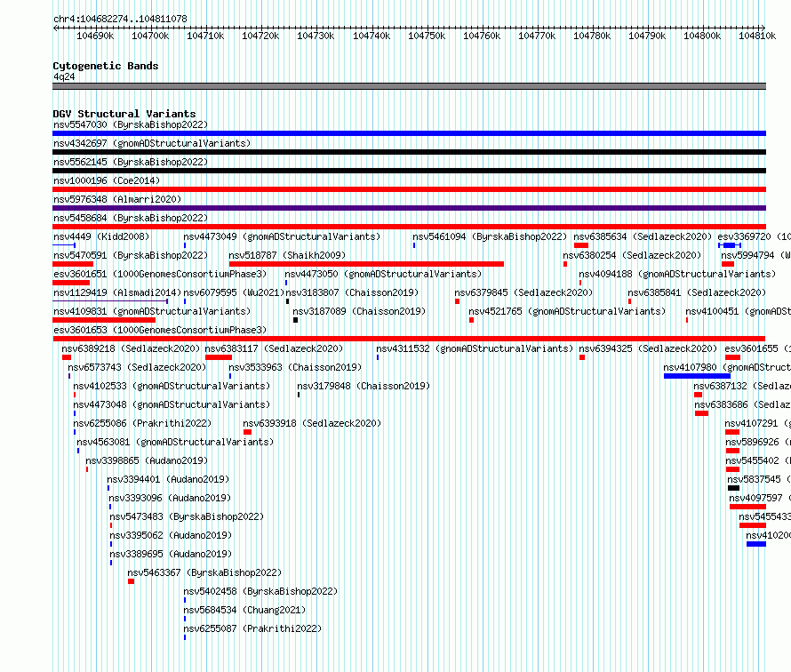Open nsv4473048 gnomAD variant label
This screenshot has width=791, height=672.
(172, 404)
